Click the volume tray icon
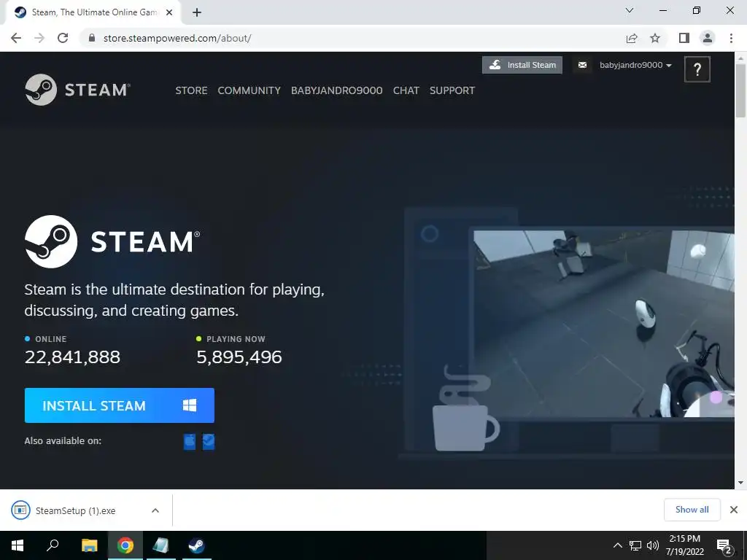Image resolution: width=747 pixels, height=560 pixels. [x=652, y=545]
